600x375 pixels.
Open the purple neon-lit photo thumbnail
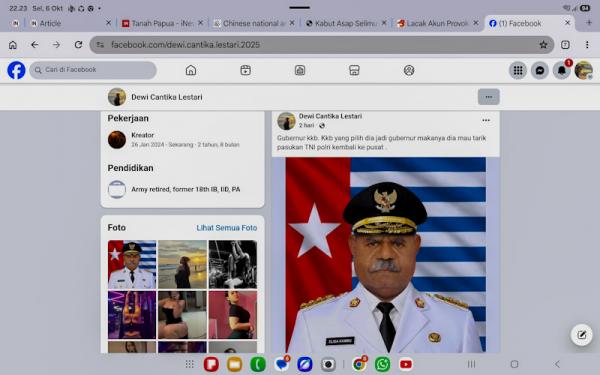pos(132,315)
